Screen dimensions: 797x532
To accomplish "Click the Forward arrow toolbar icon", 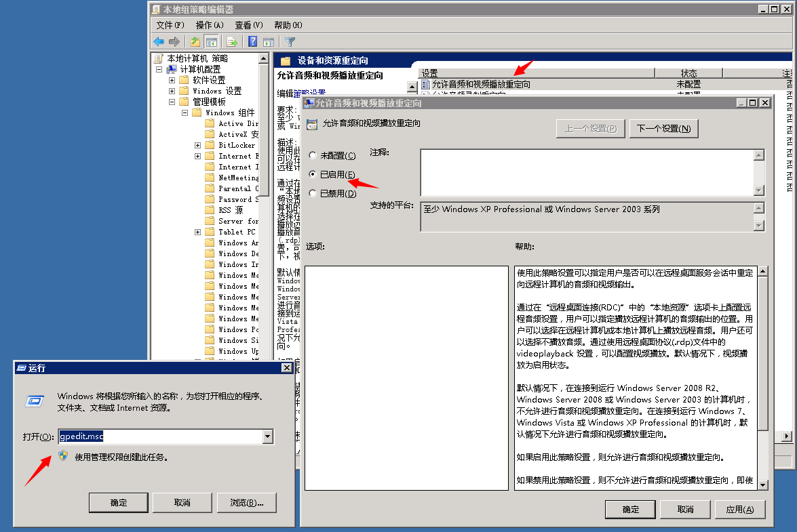I will click(x=174, y=42).
